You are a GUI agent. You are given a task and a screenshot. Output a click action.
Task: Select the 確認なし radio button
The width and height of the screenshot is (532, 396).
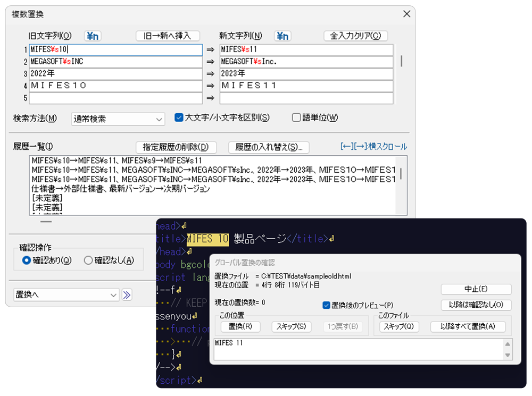[x=88, y=260]
